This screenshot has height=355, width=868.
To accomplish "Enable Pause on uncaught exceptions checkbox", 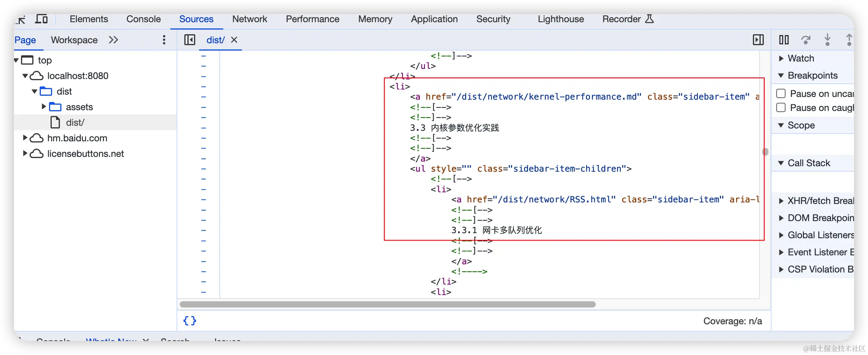I will pos(781,94).
